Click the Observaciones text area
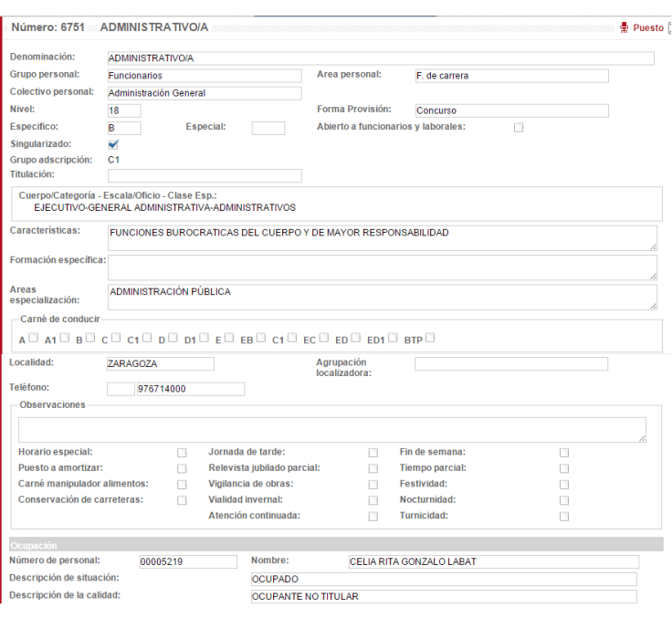The image size is (672, 618). pos(331,430)
